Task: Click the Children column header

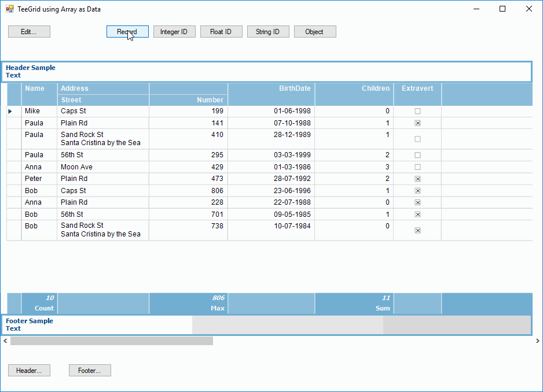Action: 354,89
